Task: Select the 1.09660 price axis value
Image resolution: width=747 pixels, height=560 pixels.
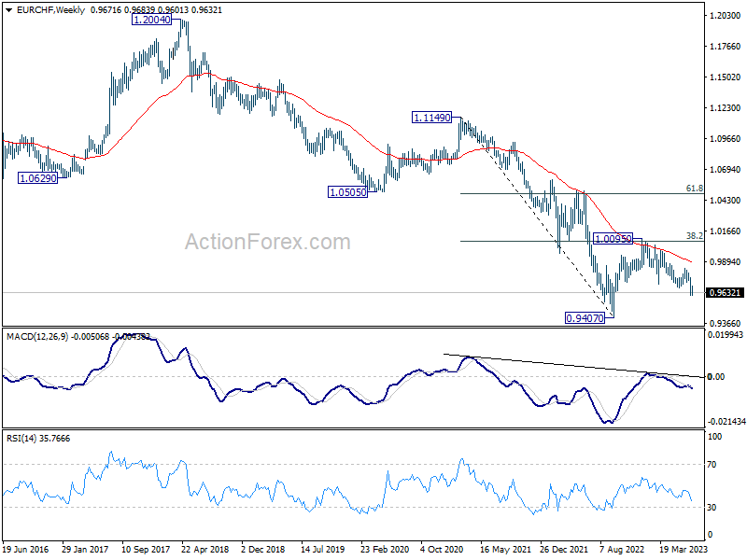Action: (x=726, y=138)
